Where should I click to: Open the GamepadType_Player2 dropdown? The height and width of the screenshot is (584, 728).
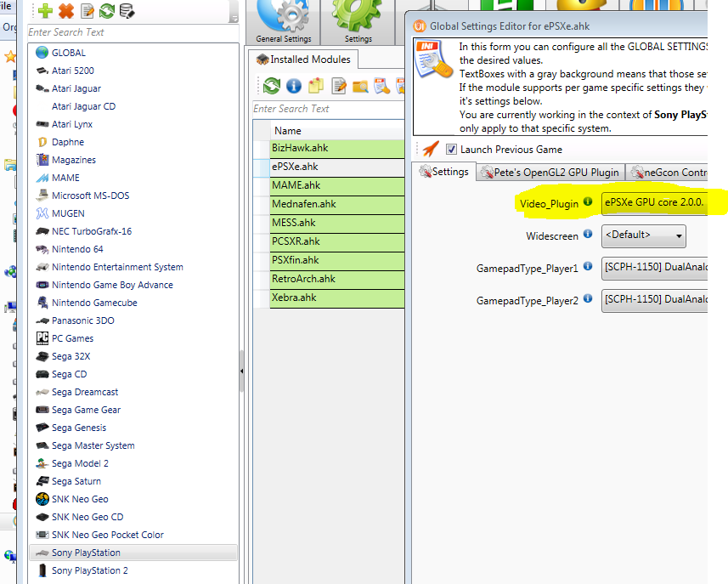[654, 299]
